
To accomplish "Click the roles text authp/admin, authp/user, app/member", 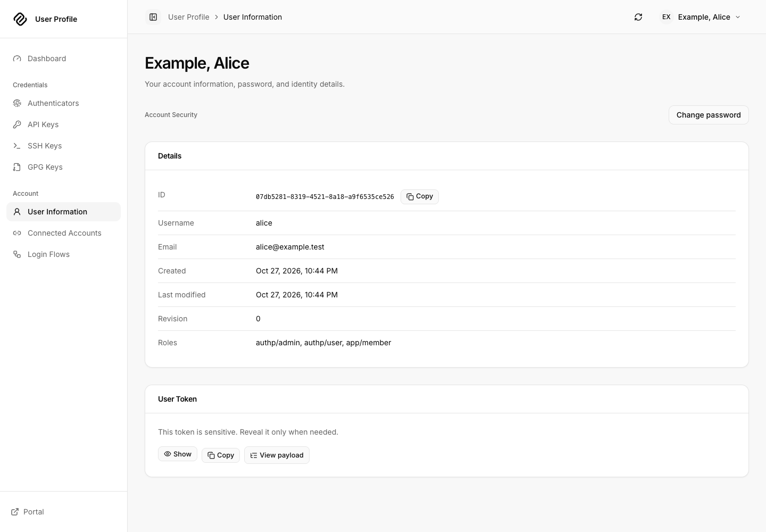I will (x=323, y=343).
